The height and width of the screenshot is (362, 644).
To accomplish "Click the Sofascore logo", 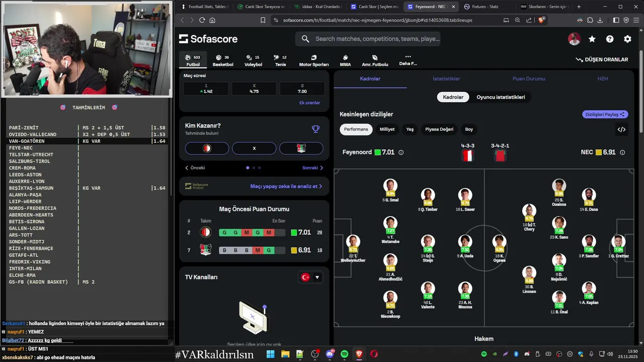I will tap(208, 39).
